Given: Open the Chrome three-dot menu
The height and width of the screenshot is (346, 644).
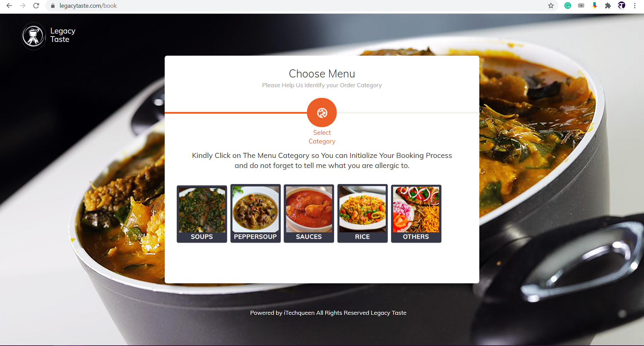Looking at the screenshot, I should [x=635, y=6].
